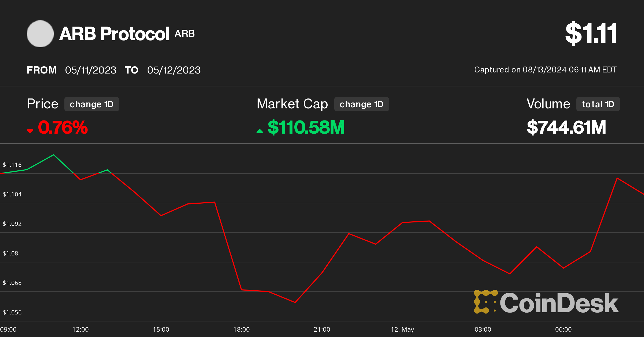Click the "change 1D" badge beside Price
644x337 pixels.
click(92, 104)
